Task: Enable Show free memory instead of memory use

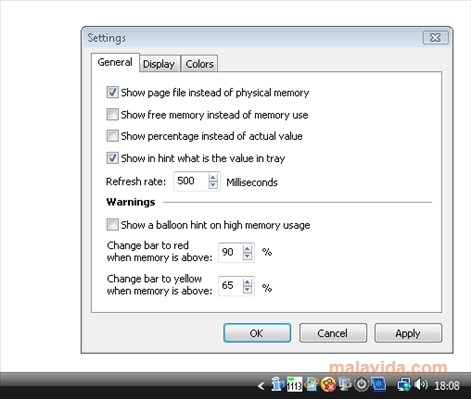Action: 112,114
